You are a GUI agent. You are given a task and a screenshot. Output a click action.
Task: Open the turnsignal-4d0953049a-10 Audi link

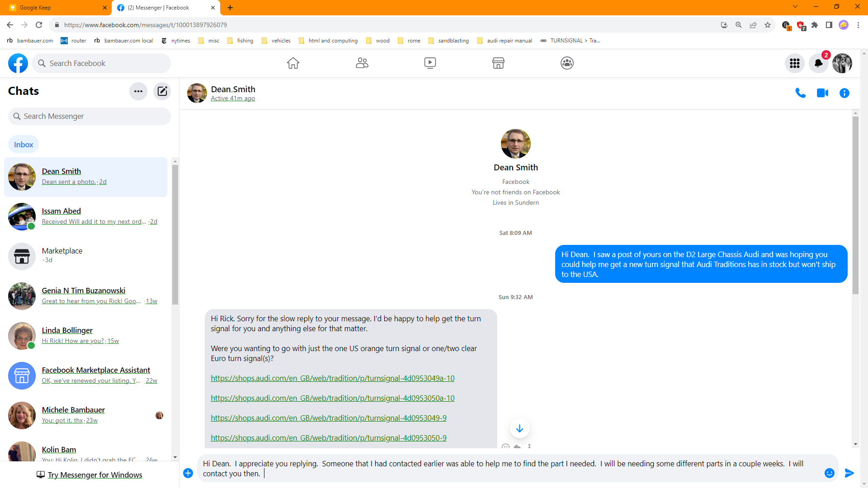click(x=332, y=378)
